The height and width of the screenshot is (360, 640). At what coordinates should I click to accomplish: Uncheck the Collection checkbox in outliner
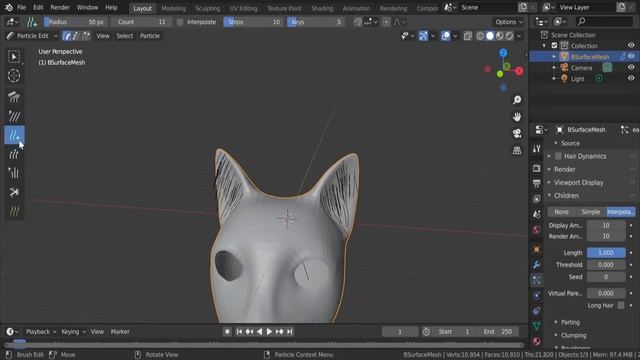pos(554,46)
